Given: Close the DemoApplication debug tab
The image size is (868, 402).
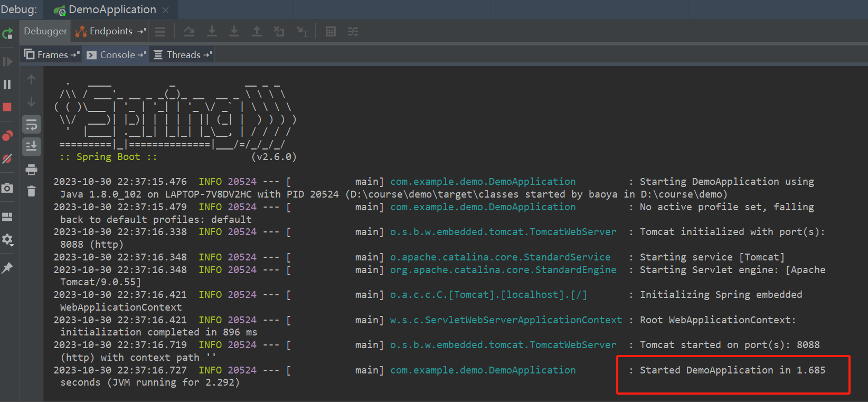Looking at the screenshot, I should pyautogui.click(x=166, y=11).
